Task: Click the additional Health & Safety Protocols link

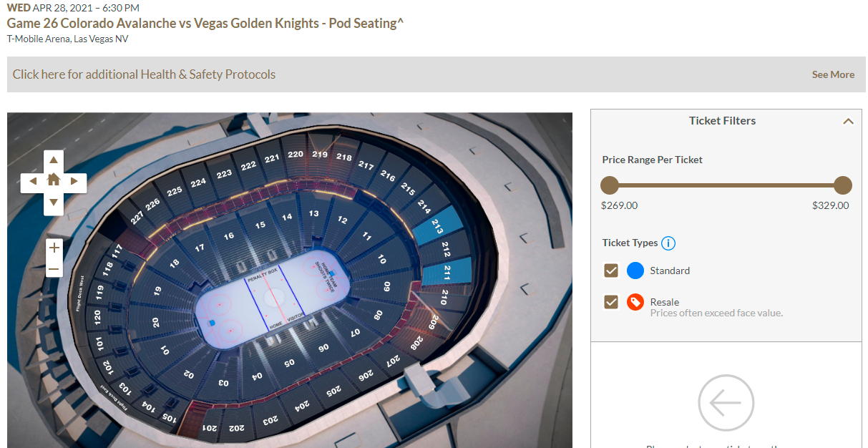Action: click(144, 74)
